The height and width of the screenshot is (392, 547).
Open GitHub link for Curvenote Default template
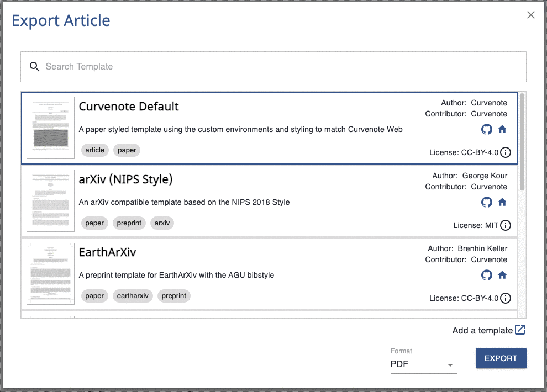487,129
